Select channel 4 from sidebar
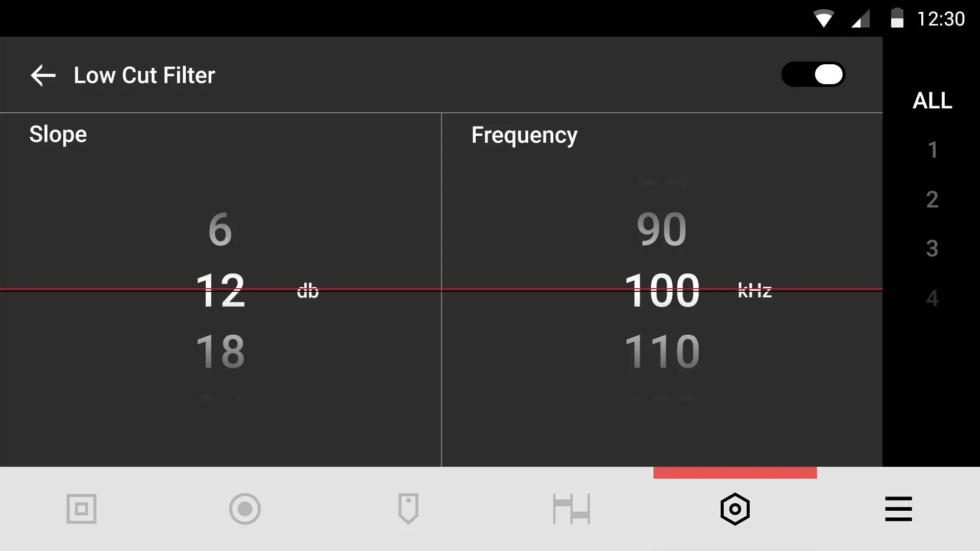 931,298
